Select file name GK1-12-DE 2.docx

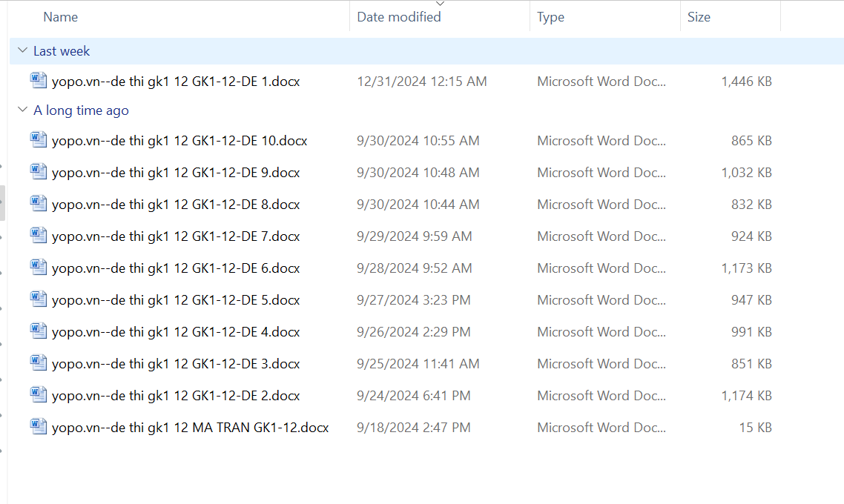tap(176, 396)
